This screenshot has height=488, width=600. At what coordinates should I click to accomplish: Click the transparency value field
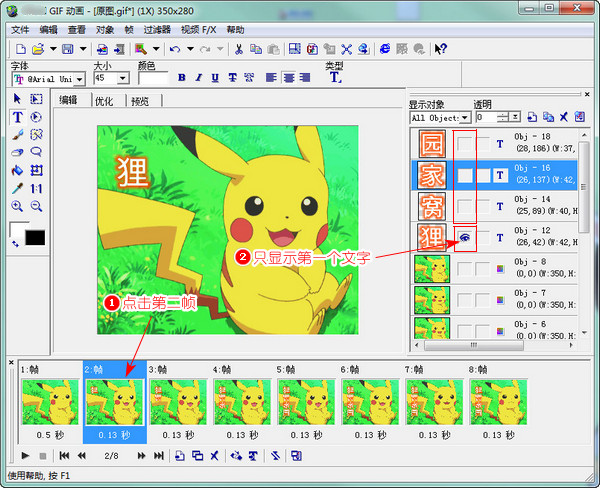click(x=487, y=117)
